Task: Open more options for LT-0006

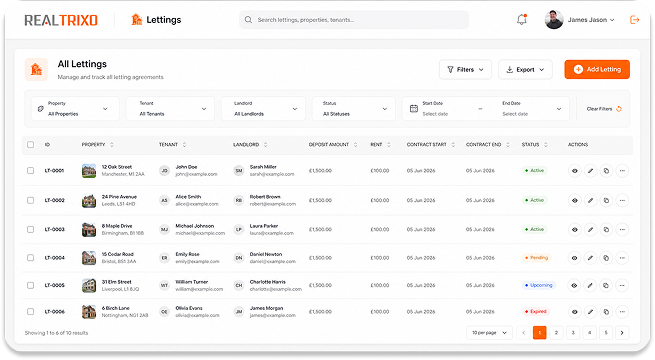Action: [x=622, y=312]
